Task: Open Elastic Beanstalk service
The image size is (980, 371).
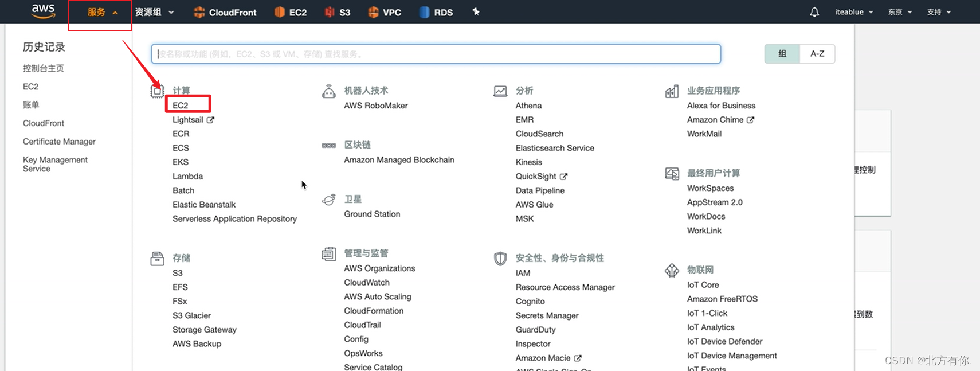Action: coord(204,205)
